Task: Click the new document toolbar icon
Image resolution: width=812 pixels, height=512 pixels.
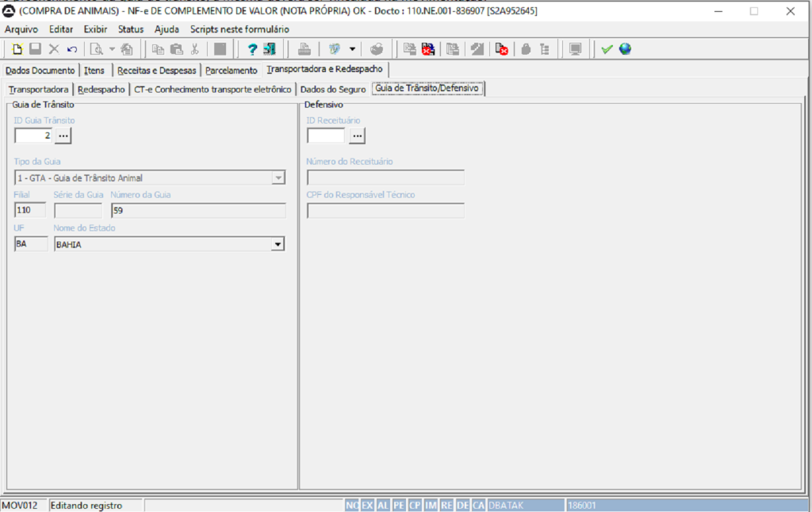Action: (17, 49)
